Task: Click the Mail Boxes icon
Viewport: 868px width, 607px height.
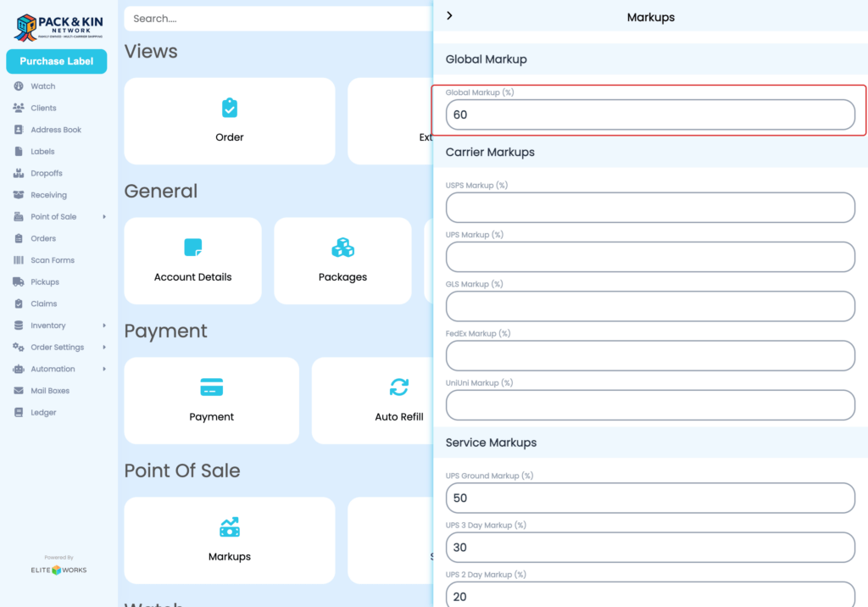Action: (19, 390)
